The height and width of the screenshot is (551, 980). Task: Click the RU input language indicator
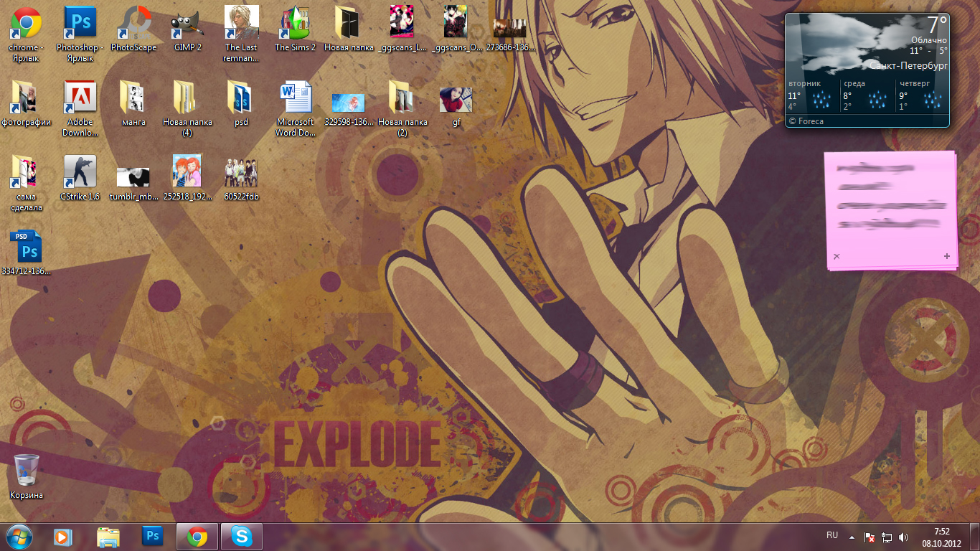pos(832,535)
